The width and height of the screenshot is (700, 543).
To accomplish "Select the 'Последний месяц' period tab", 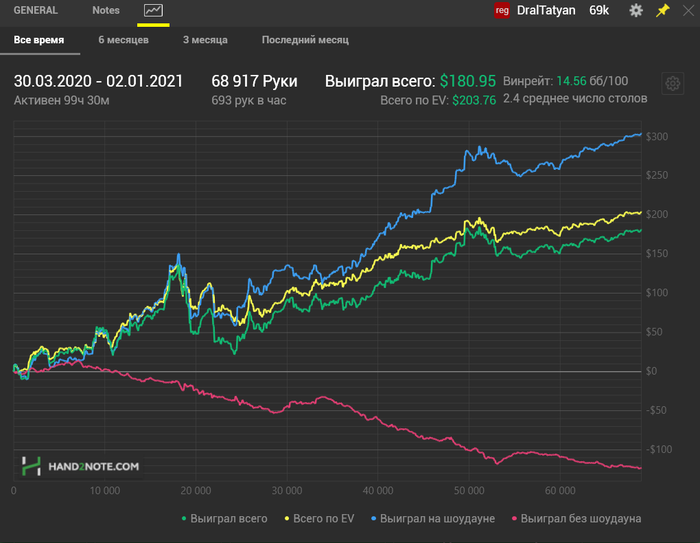I will click(305, 40).
